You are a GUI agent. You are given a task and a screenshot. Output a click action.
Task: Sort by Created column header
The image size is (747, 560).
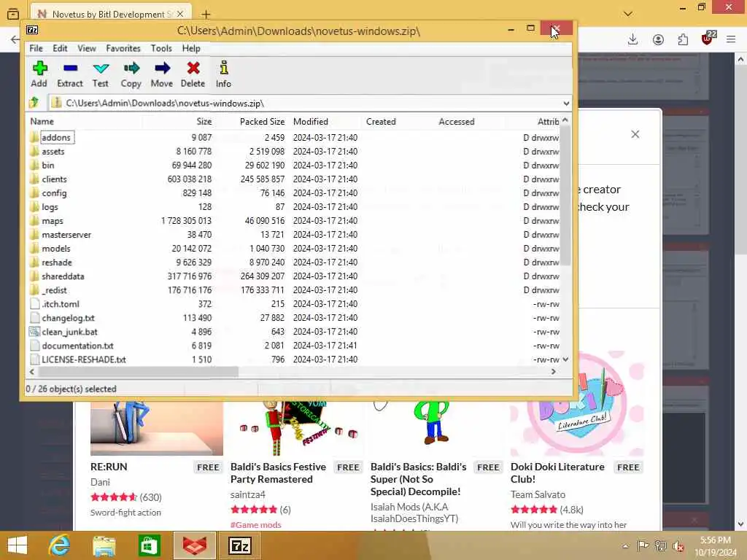coord(381,122)
